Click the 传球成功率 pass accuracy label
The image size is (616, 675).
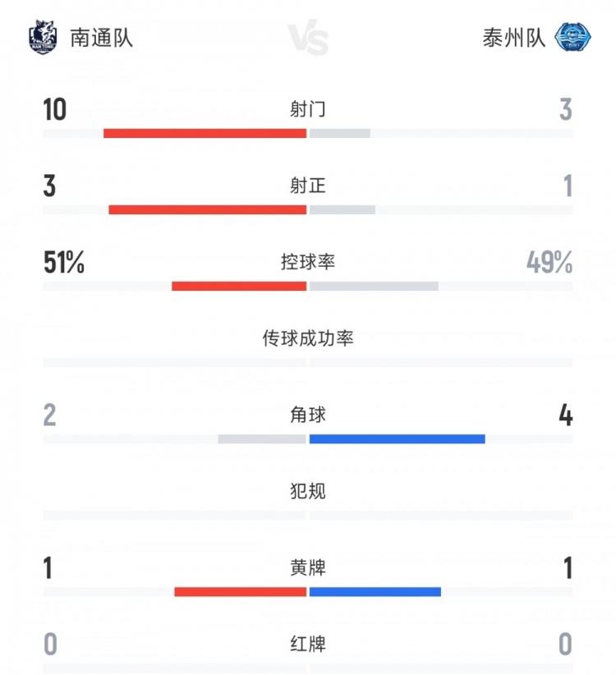308,338
